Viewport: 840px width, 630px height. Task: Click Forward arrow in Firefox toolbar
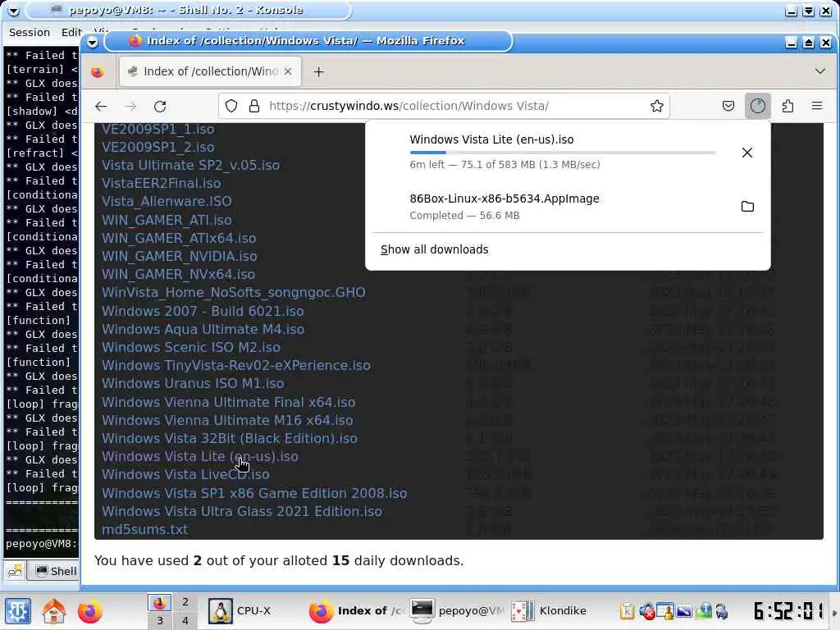click(130, 106)
